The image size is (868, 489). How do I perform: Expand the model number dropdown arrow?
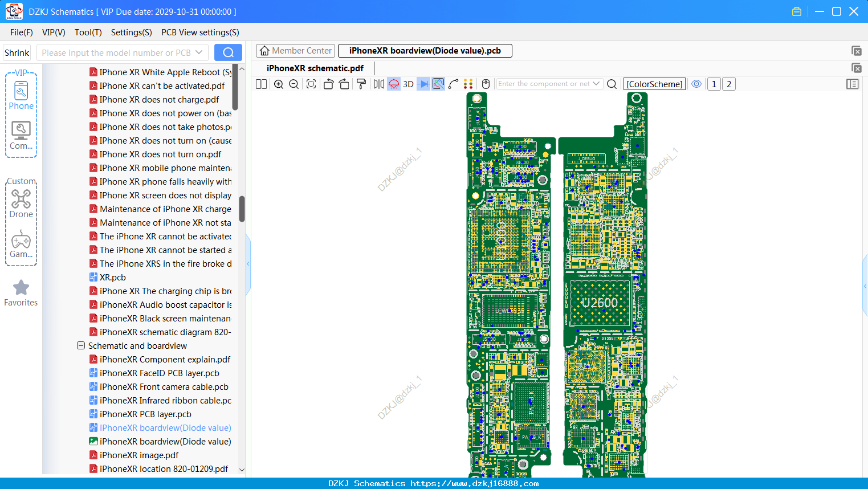(x=199, y=52)
